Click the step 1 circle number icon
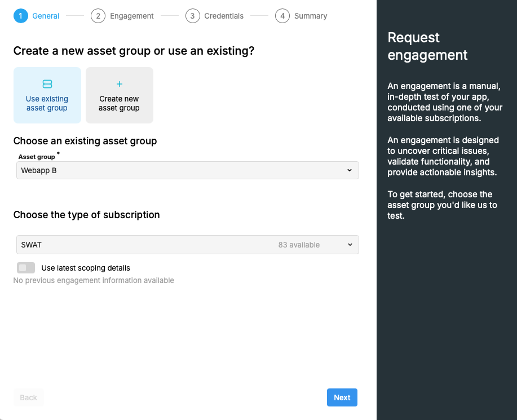Viewport: 517px width, 420px height. click(21, 16)
